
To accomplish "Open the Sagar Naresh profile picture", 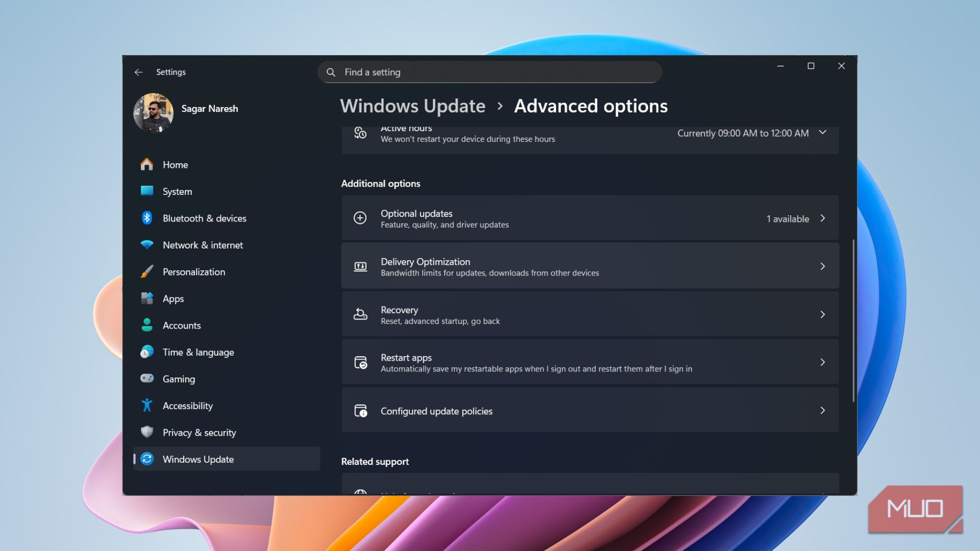I will [x=153, y=113].
